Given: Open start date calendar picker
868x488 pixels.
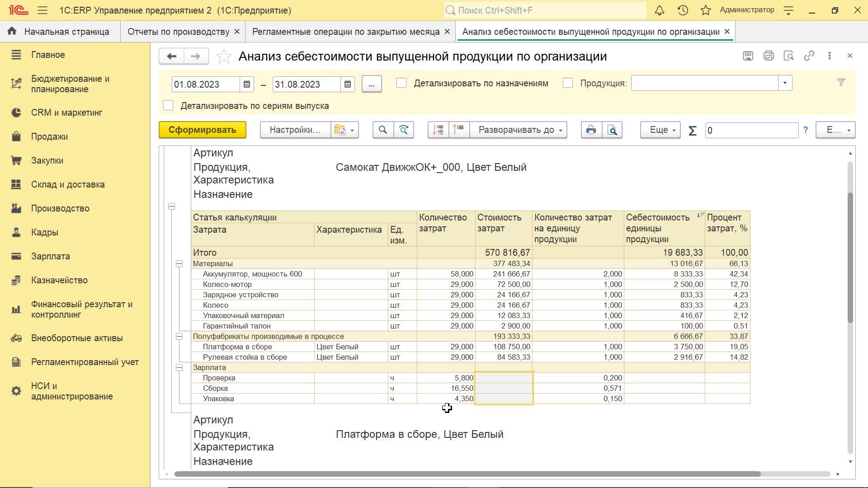Looking at the screenshot, I should 247,84.
